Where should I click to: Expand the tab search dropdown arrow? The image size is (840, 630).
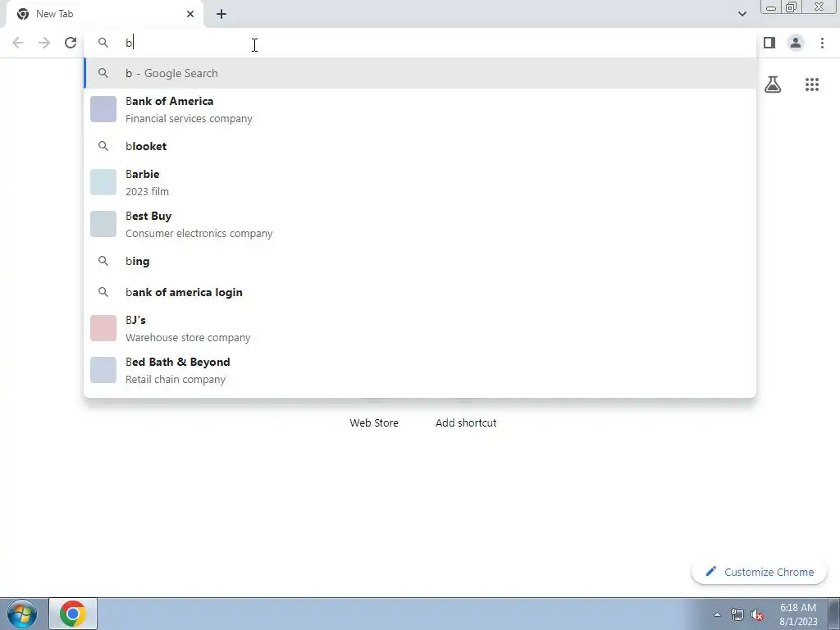742,14
